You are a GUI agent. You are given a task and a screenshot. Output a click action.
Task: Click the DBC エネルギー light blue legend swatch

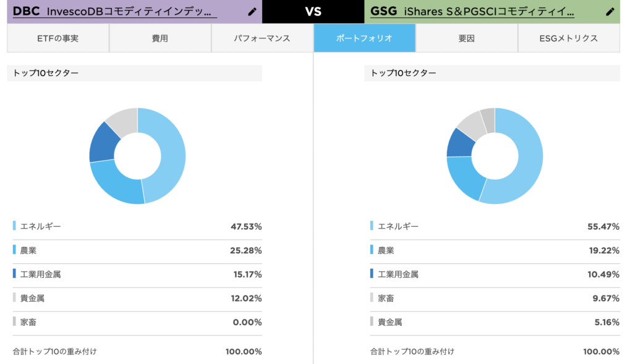[15, 226]
